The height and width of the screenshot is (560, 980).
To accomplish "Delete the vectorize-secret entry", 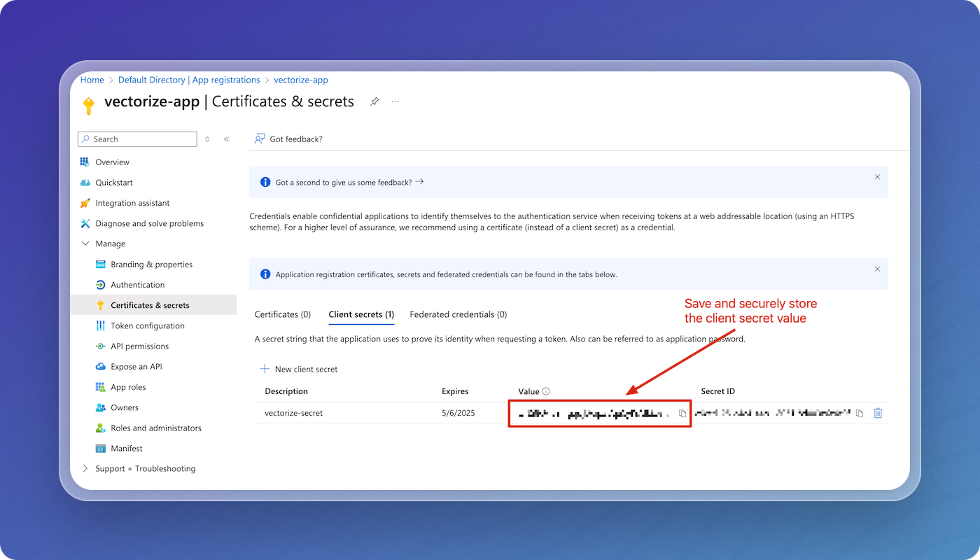I will point(878,413).
